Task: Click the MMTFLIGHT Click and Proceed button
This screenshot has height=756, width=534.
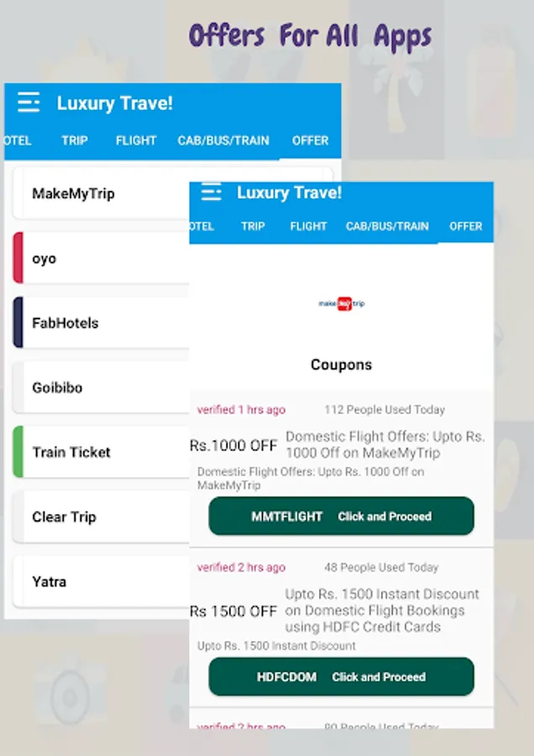Action: 341,516
